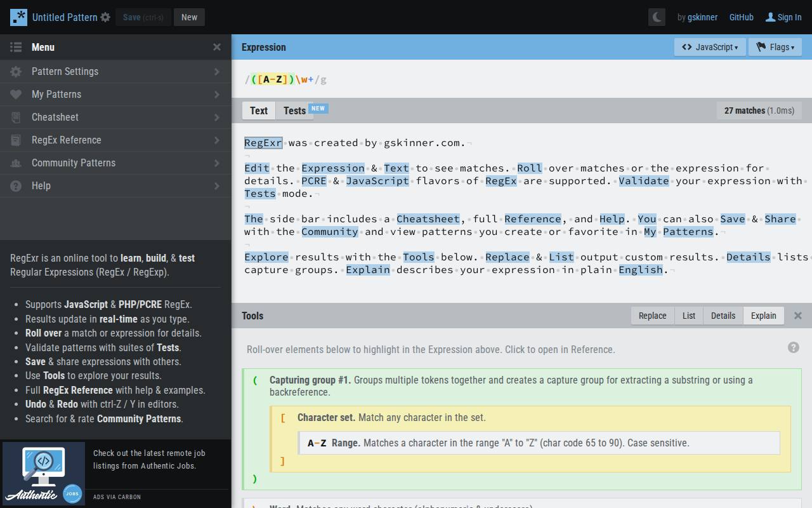Viewport: 812px width, 508px height.
Task: Close the Menu sidebar with X
Action: [217, 47]
